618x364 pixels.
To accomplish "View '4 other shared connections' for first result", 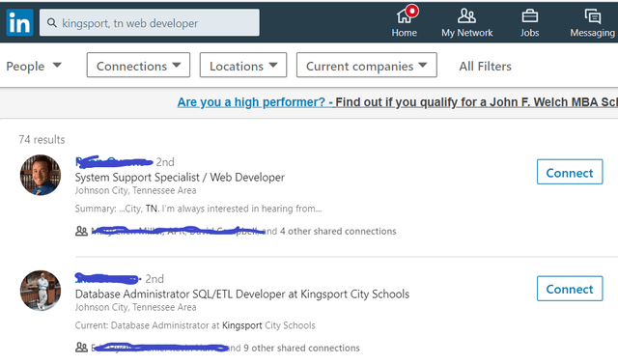I will (338, 232).
